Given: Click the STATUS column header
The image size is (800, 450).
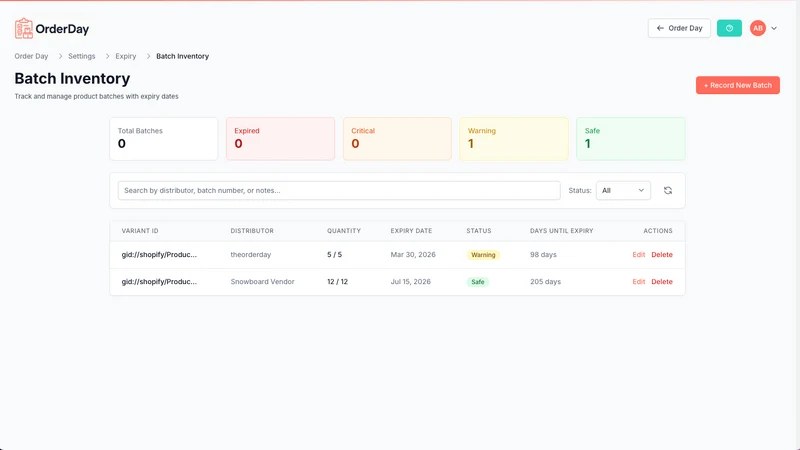Looking at the screenshot, I should coord(479,231).
